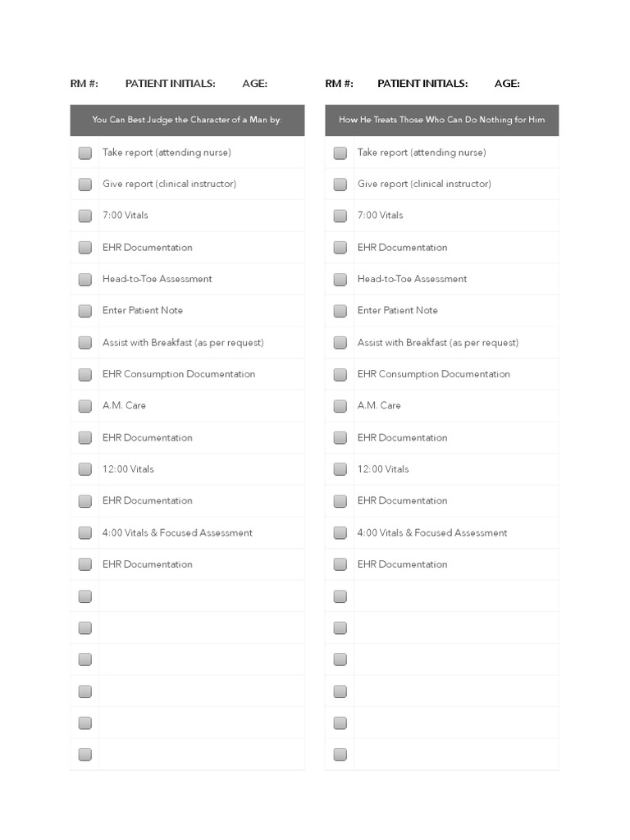Mark '4:00 Vitals & Focused Assessment' right checkbox
Viewport: 630px width, 840px height.
340,533
